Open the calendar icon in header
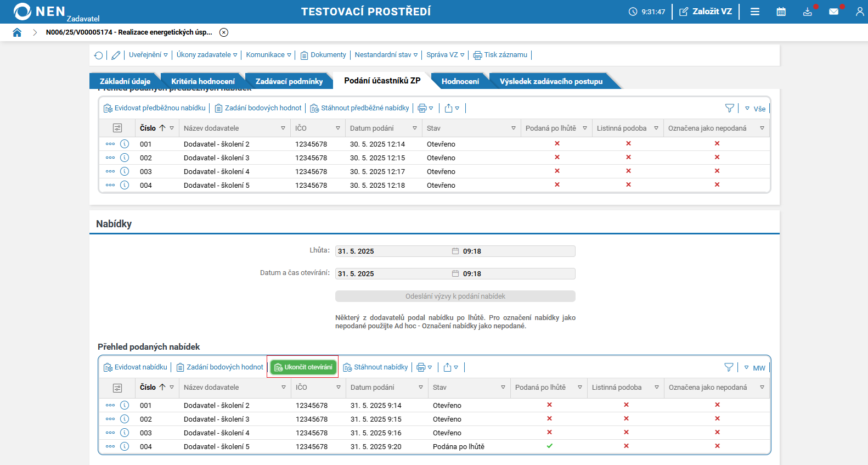This screenshot has height=465, width=868. click(781, 12)
